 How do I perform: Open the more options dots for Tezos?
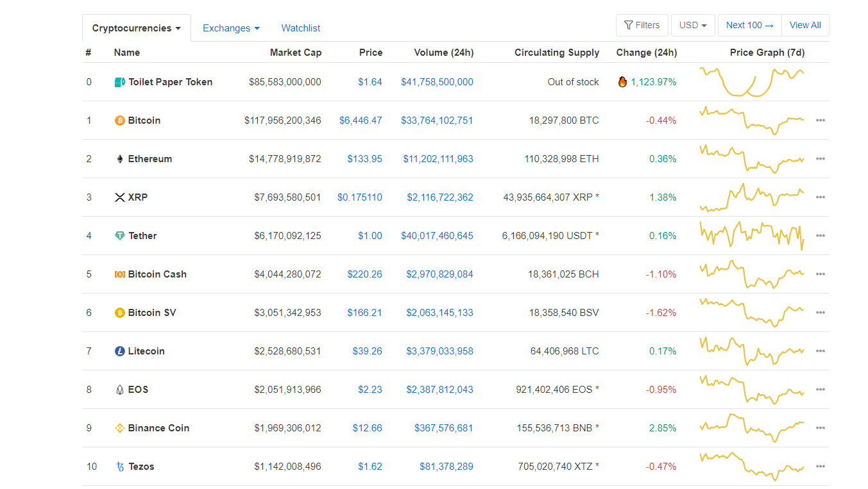[821, 467]
